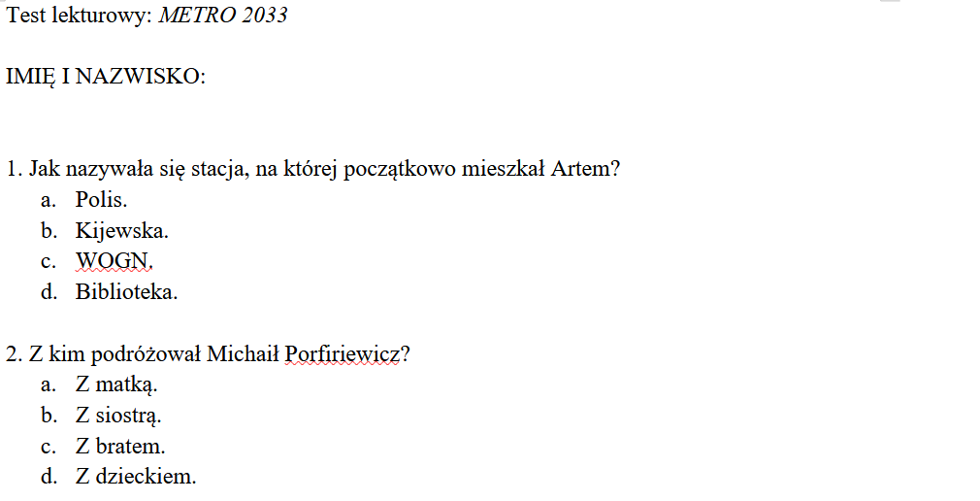Click the word podróżował in question 2
The height and width of the screenshot is (501, 980).
[x=153, y=354]
